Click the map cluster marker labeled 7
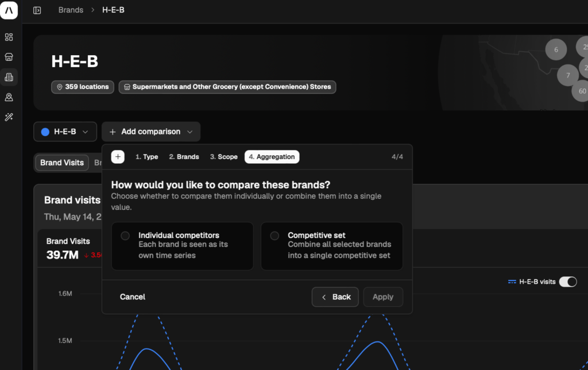 (x=568, y=75)
